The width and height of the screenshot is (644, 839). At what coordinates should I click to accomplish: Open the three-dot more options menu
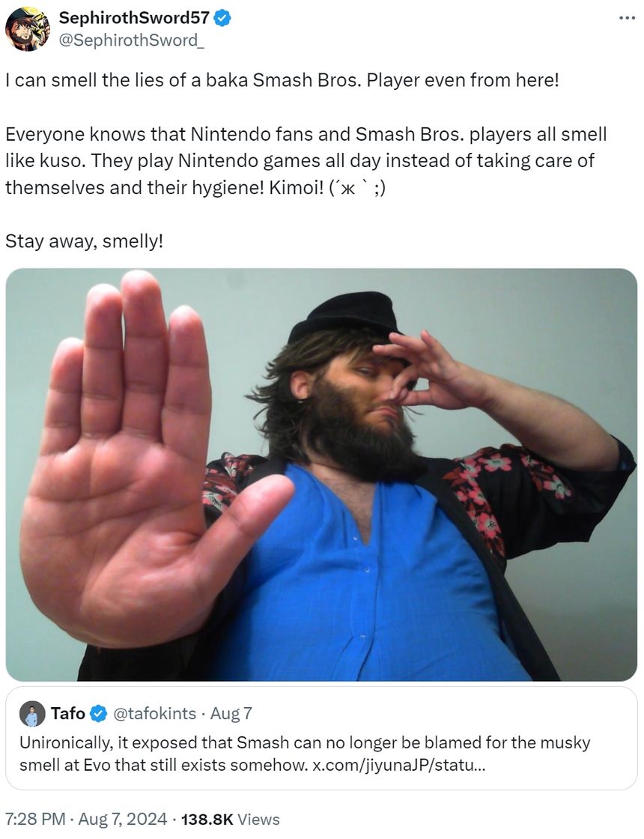pyautogui.click(x=627, y=18)
